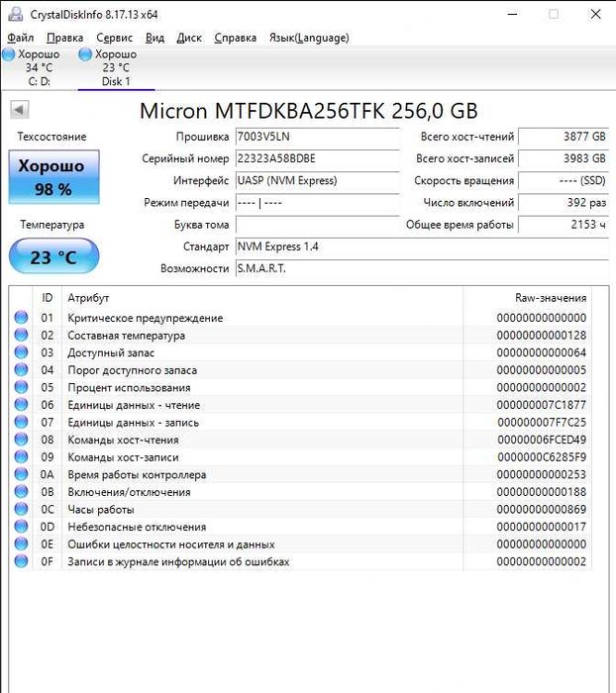The width and height of the screenshot is (616, 693).
Task: Click status orb for Единицы данных - чтение
Action: click(x=21, y=404)
